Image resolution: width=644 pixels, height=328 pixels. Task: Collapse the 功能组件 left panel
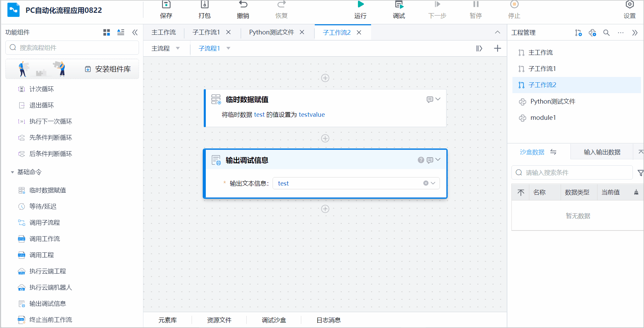tap(135, 32)
